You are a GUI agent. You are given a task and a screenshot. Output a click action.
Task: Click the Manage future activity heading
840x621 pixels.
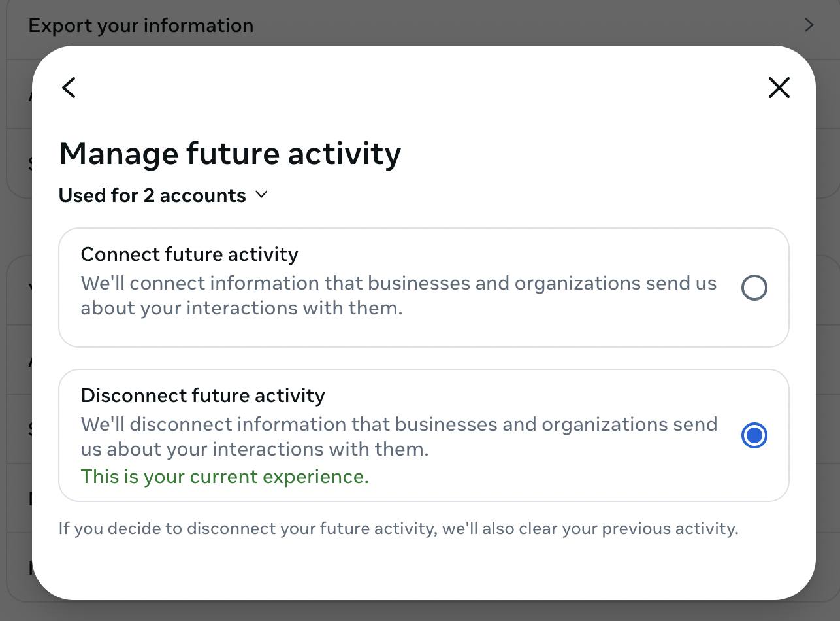coord(230,154)
